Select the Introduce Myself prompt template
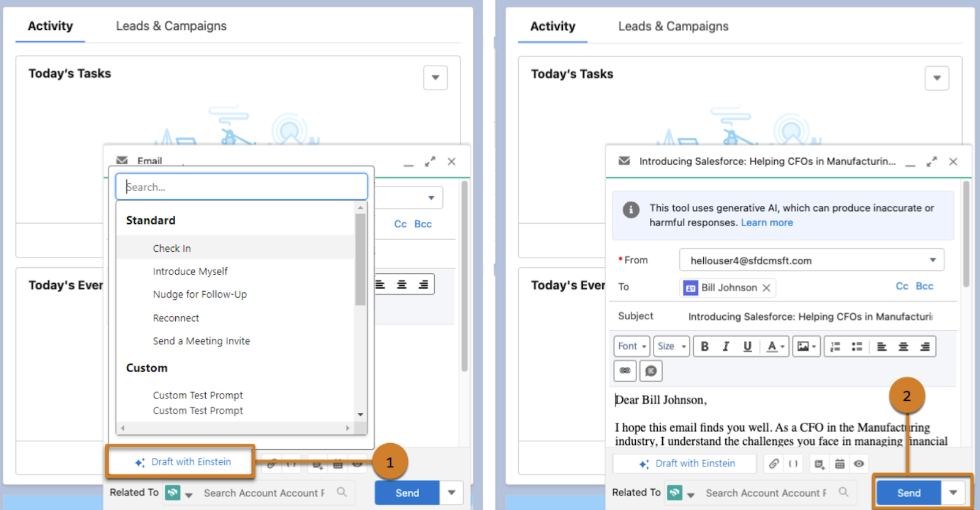This screenshot has height=510, width=980. coord(235,271)
